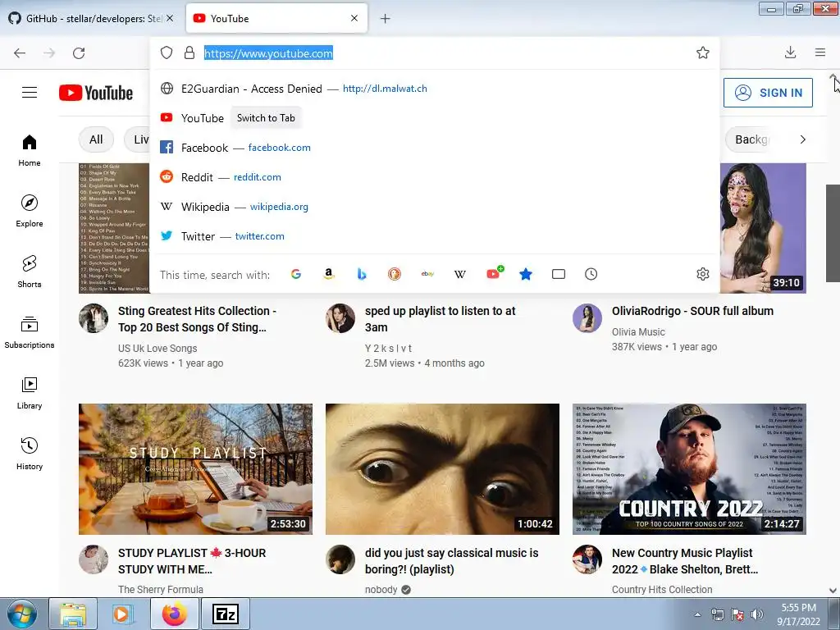Screen dimensions: 840x630
Task: Bookmark page with the star icon
Action: click(703, 52)
